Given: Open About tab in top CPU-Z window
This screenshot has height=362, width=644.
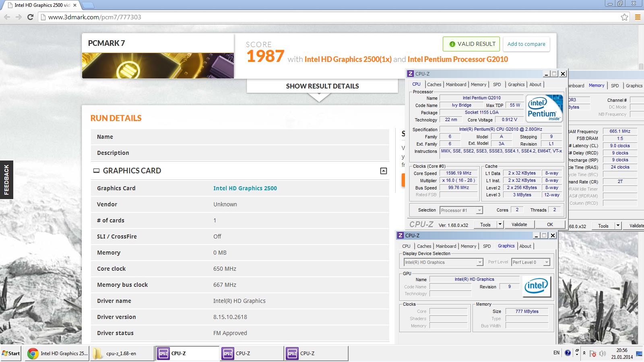Looking at the screenshot, I should (535, 84).
